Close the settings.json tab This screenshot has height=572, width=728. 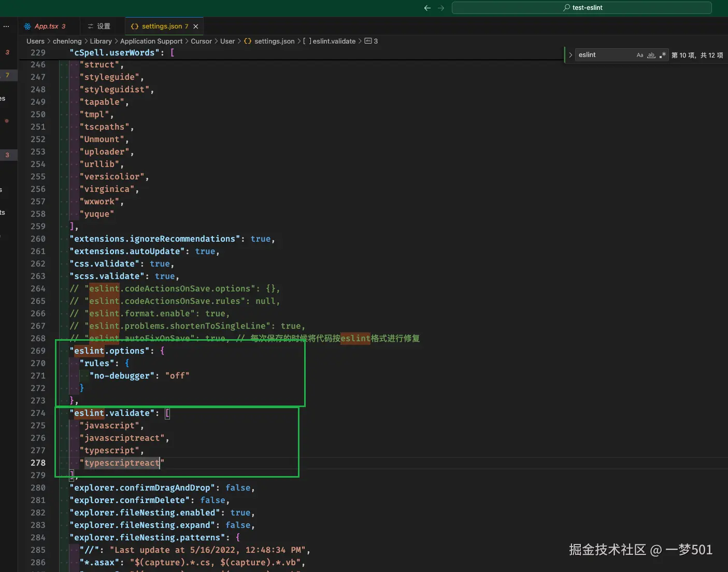tap(196, 26)
